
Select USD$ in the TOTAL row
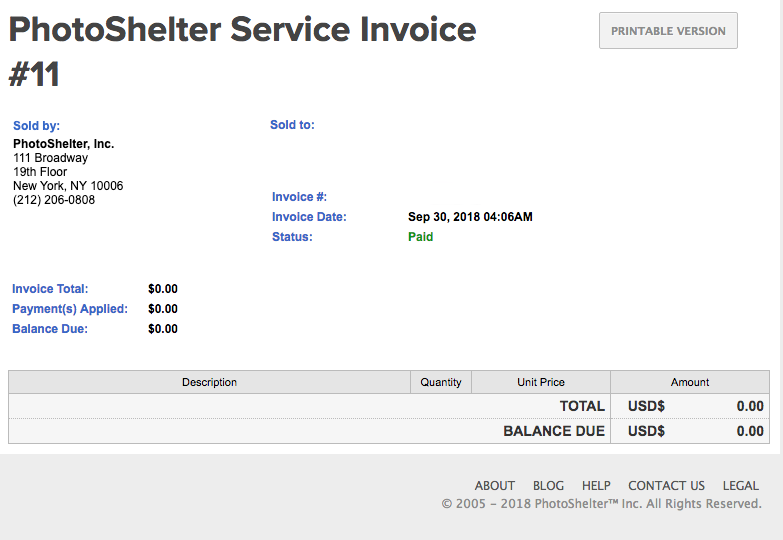point(646,406)
